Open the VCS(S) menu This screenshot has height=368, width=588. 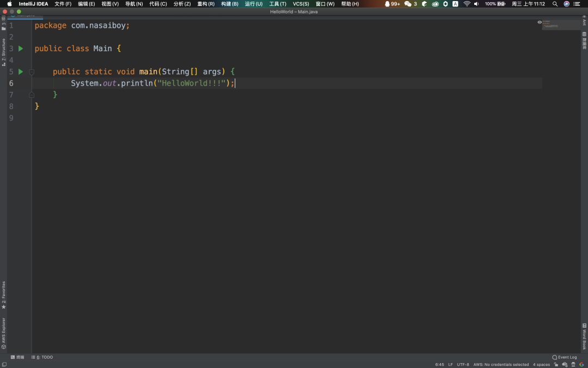301,4
